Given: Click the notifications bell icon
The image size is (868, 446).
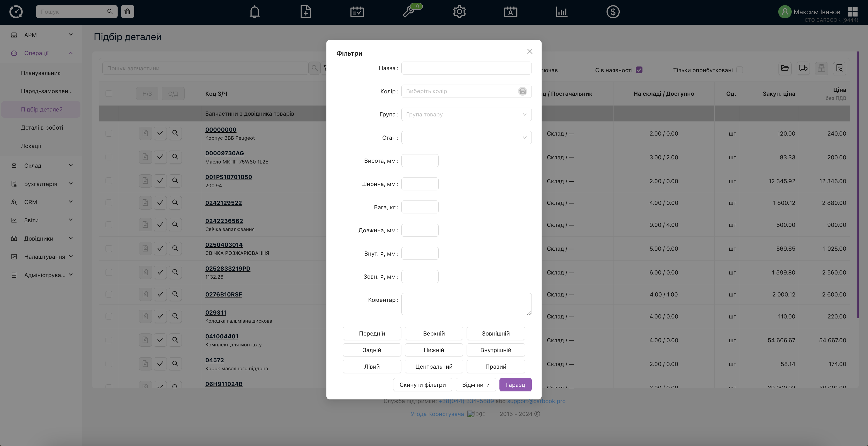Looking at the screenshot, I should coord(255,12).
